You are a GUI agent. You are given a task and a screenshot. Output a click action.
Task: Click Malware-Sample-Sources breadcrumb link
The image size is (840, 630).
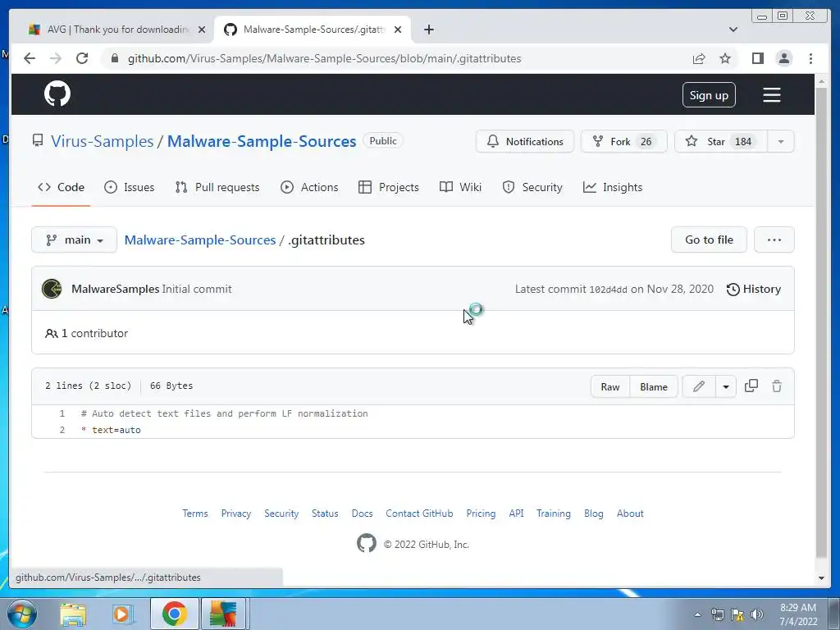click(200, 240)
